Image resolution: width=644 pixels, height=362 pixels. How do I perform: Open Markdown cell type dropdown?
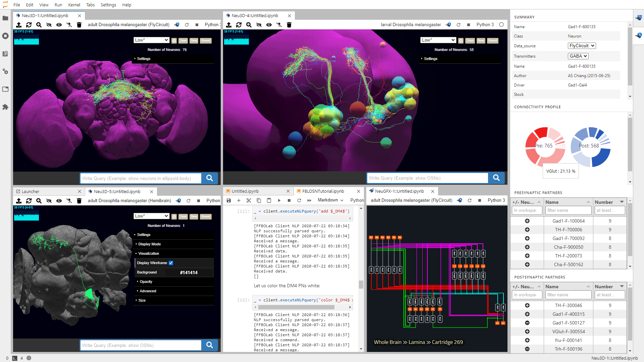pos(330,200)
